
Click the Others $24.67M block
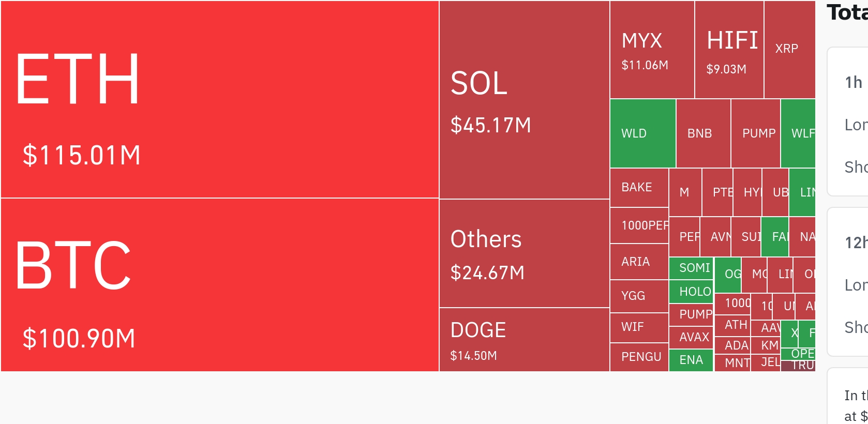click(x=524, y=253)
